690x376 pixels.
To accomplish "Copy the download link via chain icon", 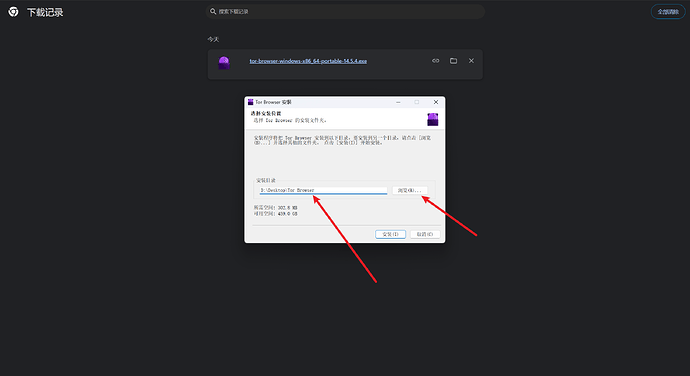I will (x=436, y=61).
